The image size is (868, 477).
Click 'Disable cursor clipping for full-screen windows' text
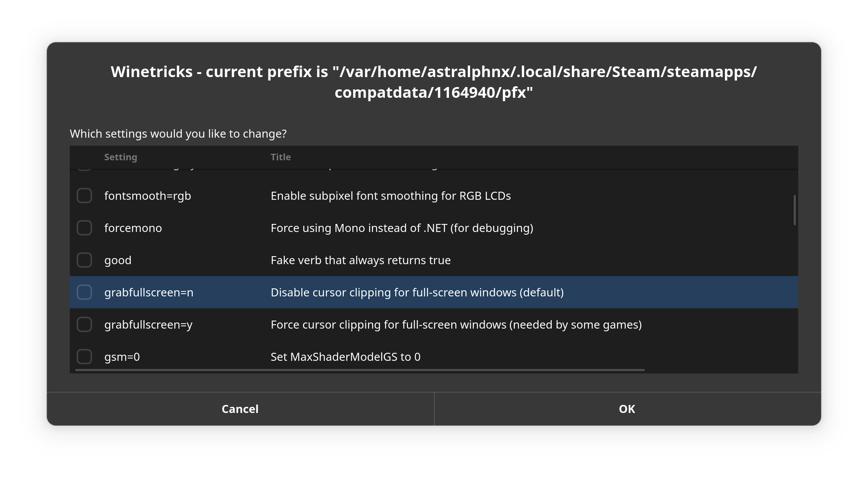(417, 293)
